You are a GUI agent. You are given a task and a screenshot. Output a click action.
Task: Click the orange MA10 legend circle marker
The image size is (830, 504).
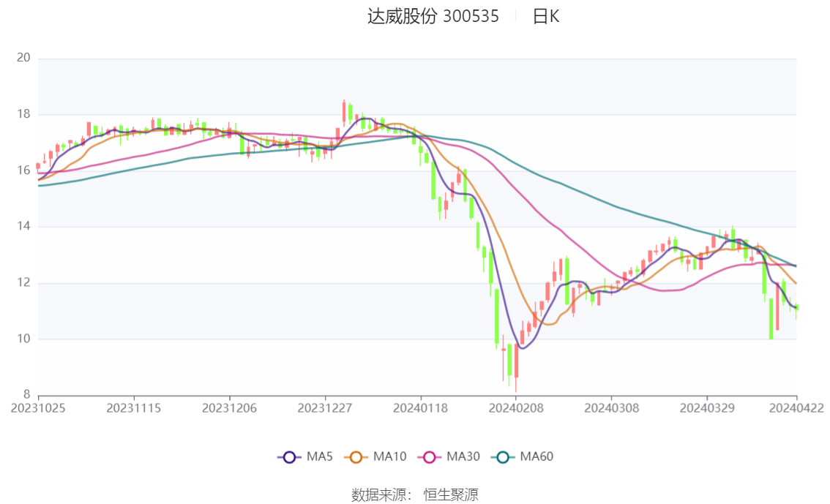[356, 457]
